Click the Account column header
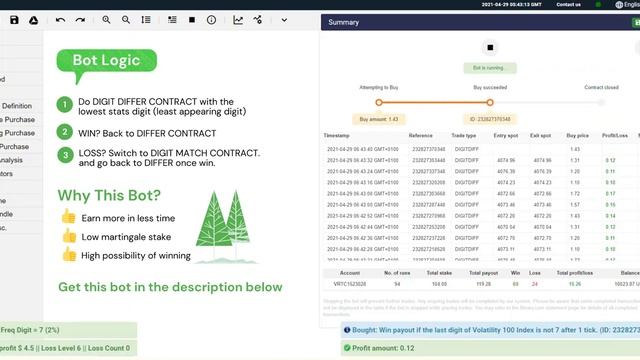 tap(350, 273)
